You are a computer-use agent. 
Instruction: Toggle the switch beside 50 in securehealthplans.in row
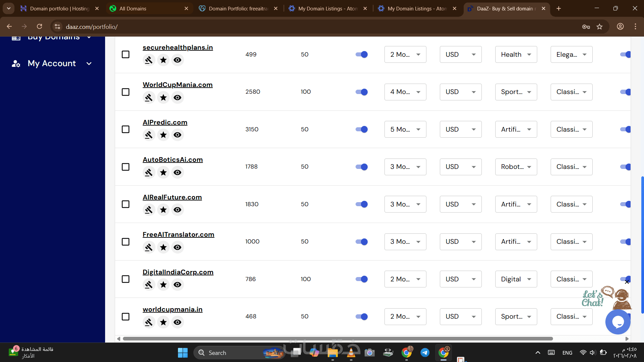362,54
